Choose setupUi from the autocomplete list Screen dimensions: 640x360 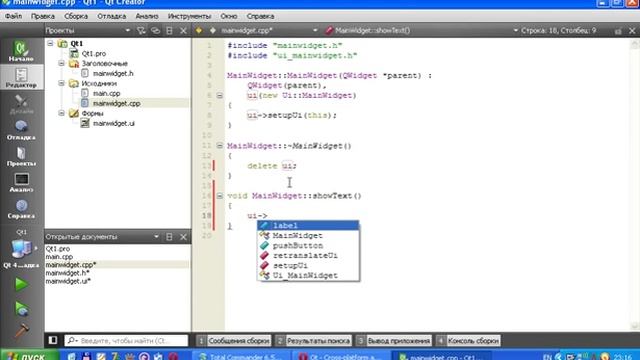tap(308, 265)
